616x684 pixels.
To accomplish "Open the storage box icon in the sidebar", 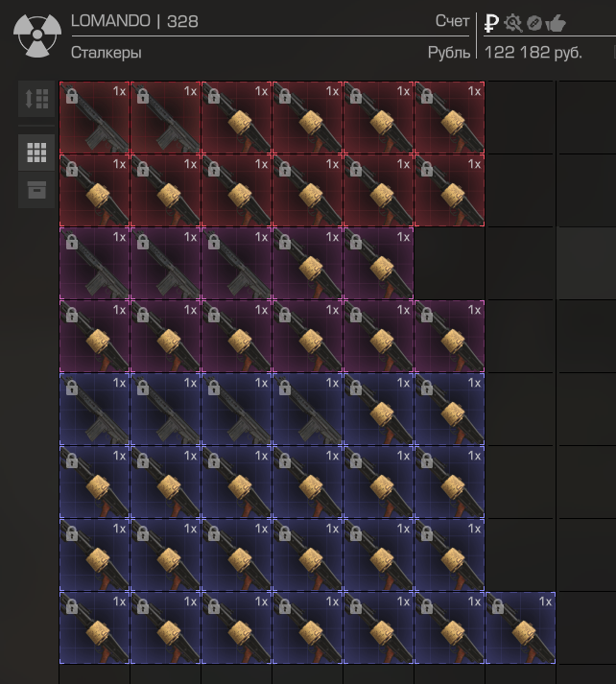I will click(36, 190).
